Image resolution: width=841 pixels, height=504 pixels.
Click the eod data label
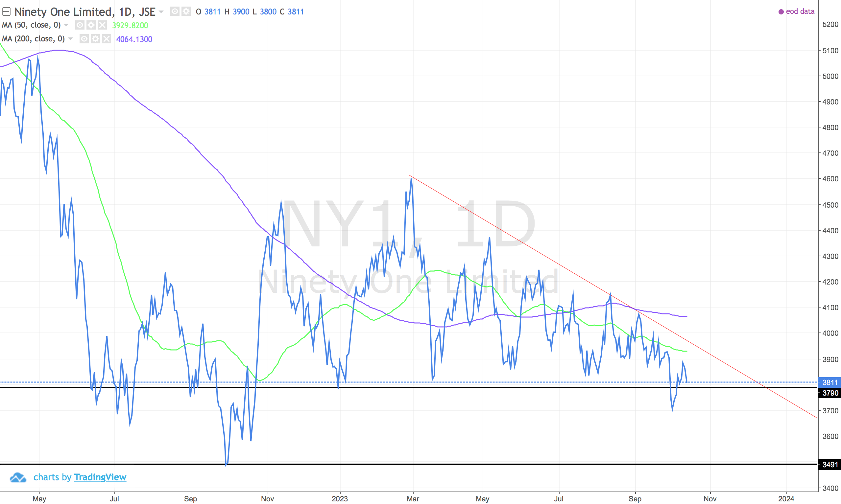tap(800, 11)
